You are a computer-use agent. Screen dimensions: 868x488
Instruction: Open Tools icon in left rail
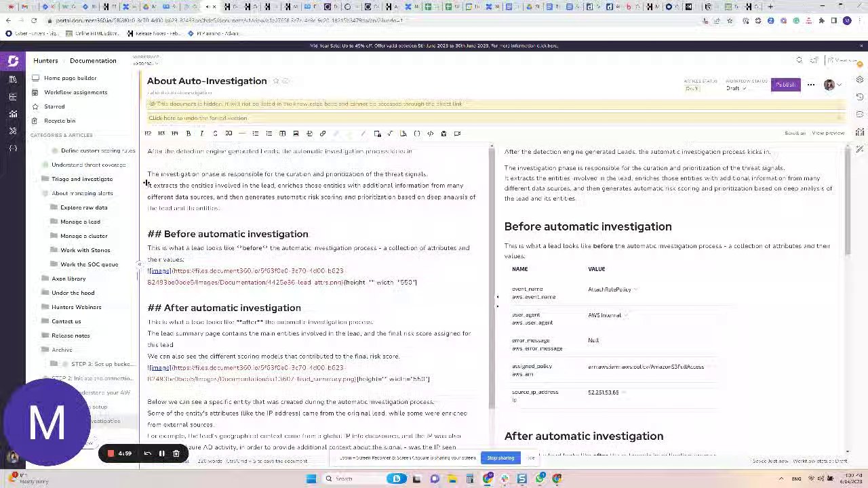(x=13, y=131)
